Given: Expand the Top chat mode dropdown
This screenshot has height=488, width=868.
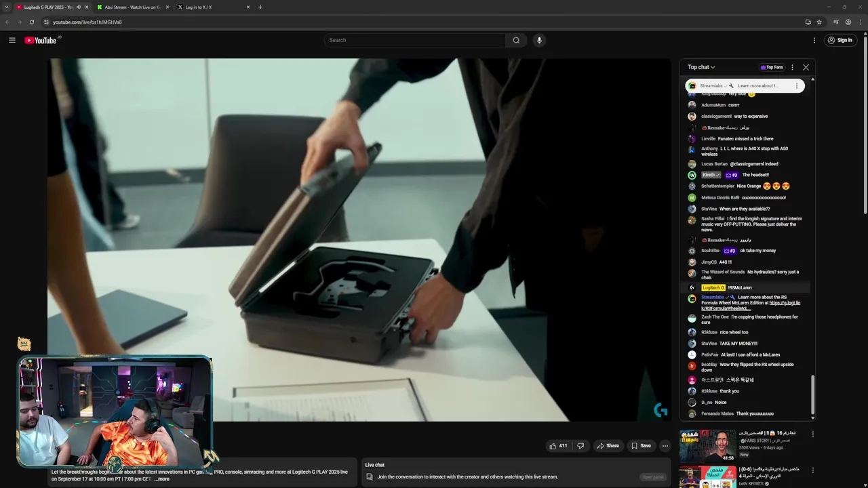Looking at the screenshot, I should (701, 67).
